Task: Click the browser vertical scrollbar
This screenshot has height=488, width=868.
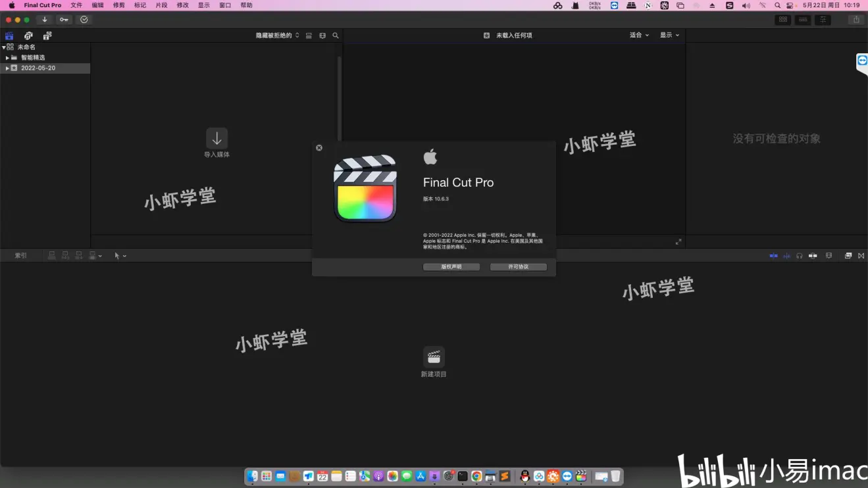Action: point(340,97)
